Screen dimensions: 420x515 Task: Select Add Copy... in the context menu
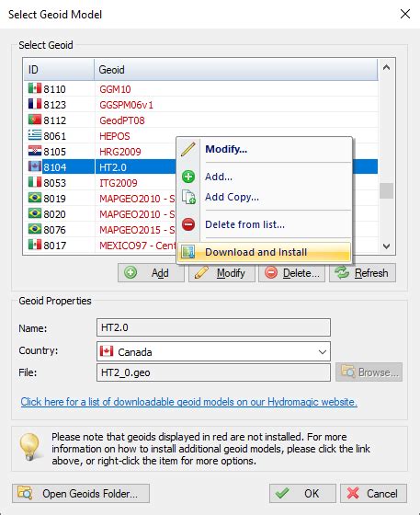click(x=232, y=197)
